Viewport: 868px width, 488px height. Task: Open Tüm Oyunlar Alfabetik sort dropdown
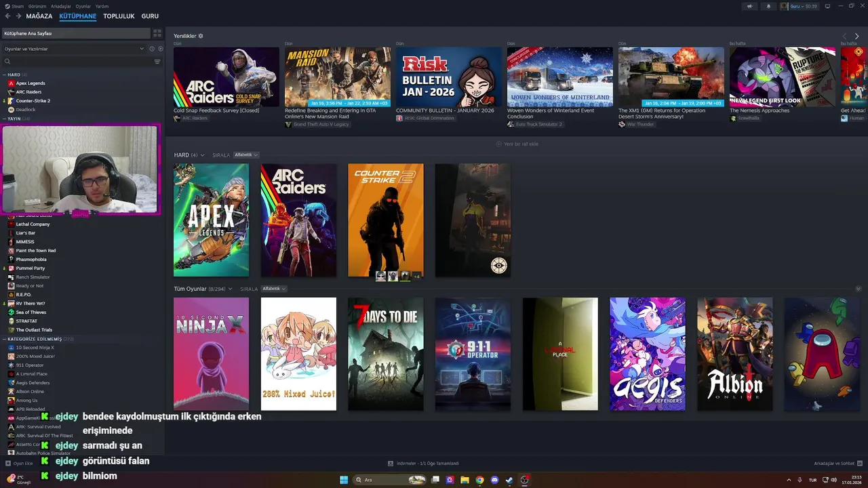[274, 289]
